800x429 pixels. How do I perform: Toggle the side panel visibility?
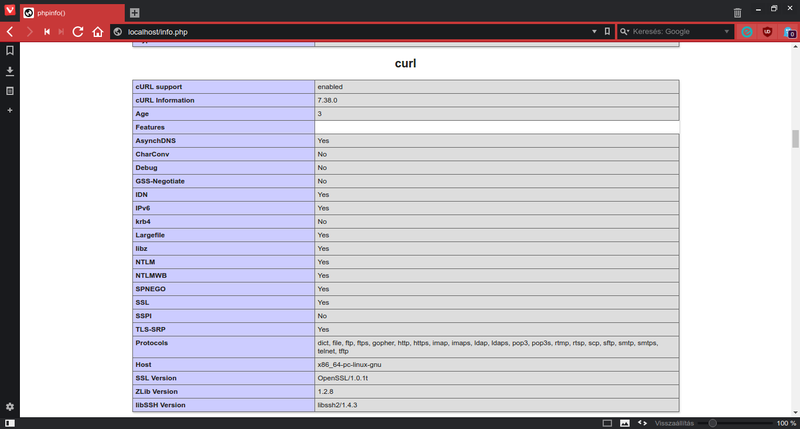point(9,423)
